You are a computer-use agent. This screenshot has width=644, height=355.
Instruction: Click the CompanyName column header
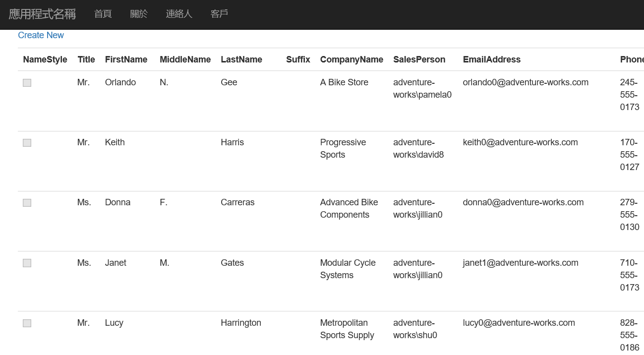pos(351,59)
